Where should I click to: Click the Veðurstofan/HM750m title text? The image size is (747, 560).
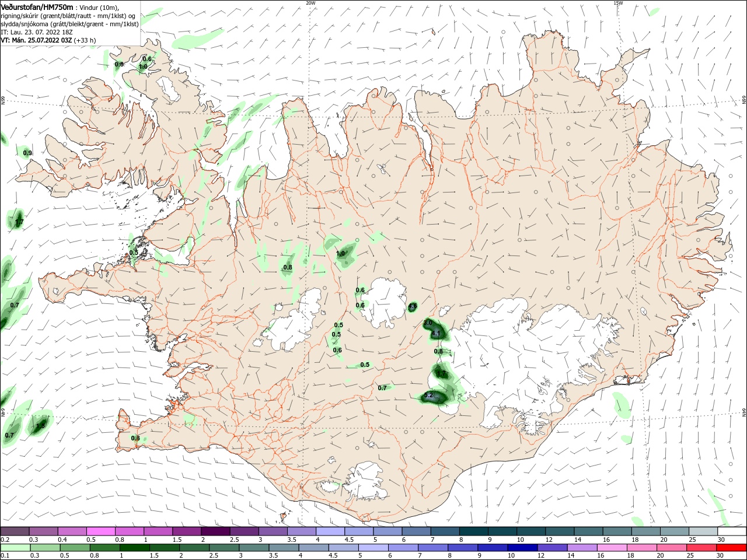click(x=37, y=6)
